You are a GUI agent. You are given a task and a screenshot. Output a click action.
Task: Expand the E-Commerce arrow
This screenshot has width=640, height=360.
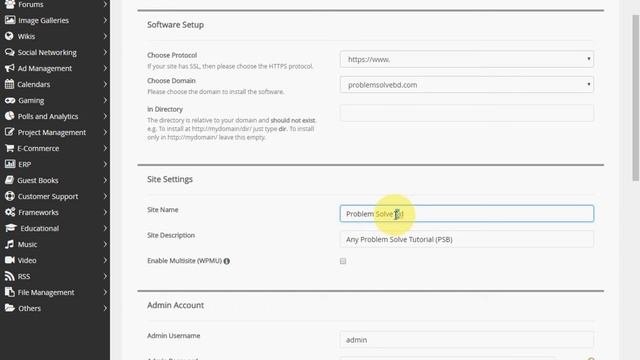coord(105,148)
